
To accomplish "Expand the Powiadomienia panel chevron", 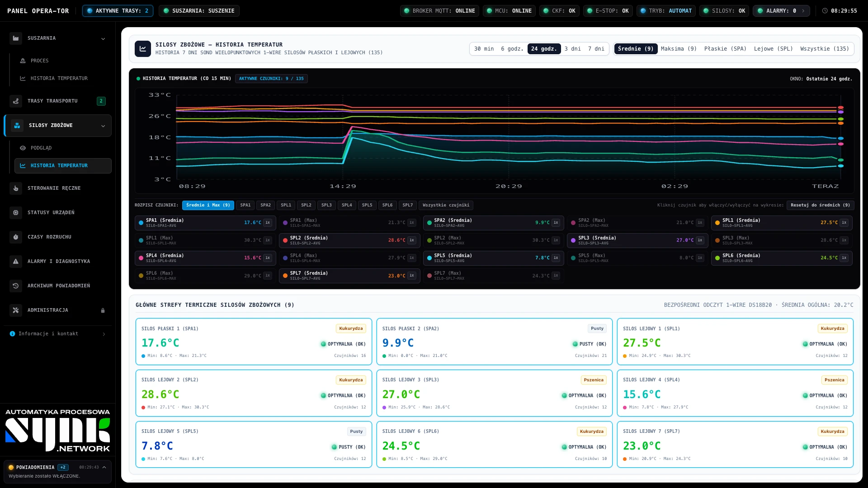I will click(x=104, y=468).
